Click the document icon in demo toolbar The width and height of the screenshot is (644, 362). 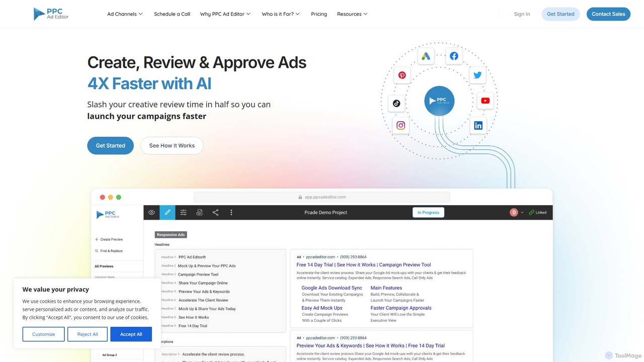click(199, 213)
